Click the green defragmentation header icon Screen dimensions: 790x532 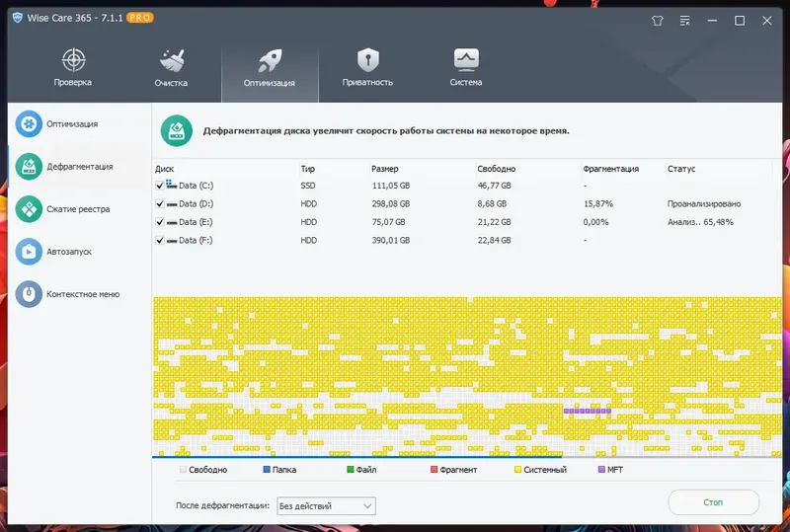[177, 131]
